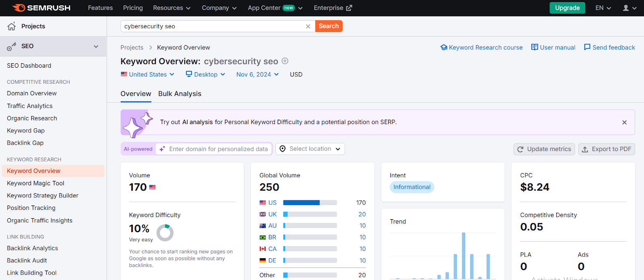Click the United States flag in country selector

(x=124, y=74)
